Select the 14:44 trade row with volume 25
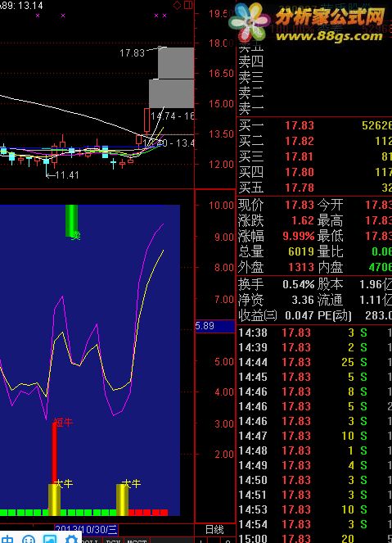 click(x=314, y=362)
